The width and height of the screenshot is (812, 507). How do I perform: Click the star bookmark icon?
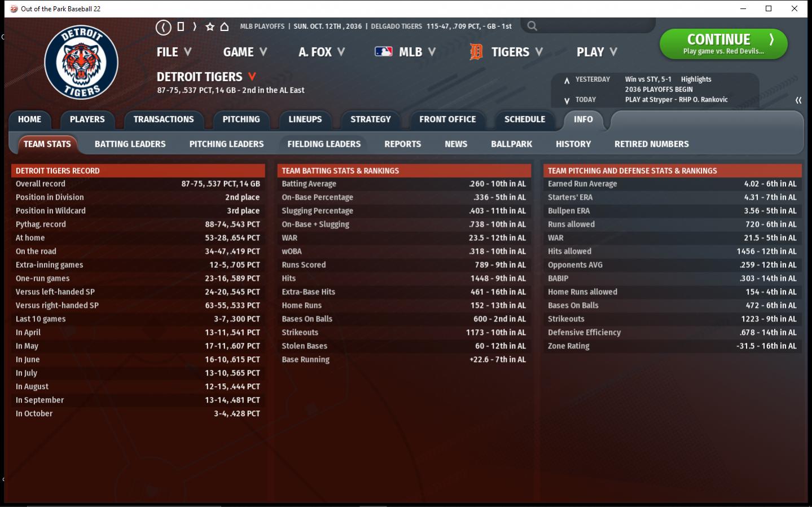210,27
